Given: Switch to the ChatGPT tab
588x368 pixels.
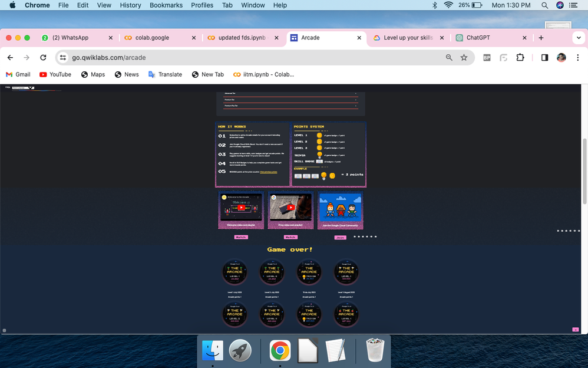Looking at the screenshot, I should (491, 38).
